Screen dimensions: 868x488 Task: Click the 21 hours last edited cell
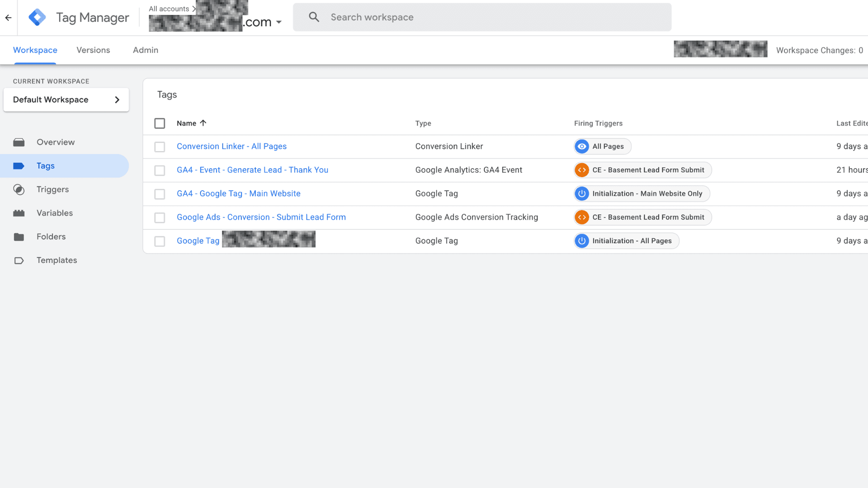[852, 170]
